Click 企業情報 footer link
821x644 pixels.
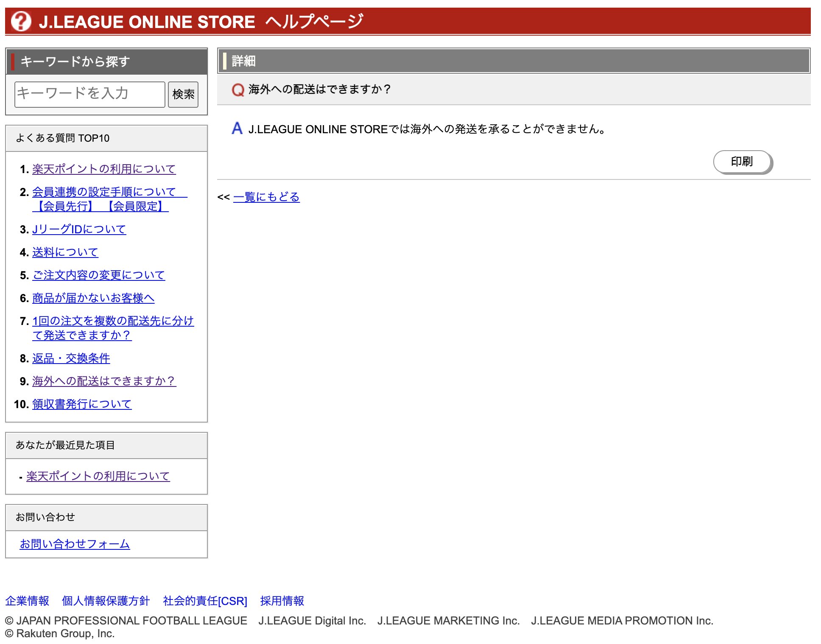(x=27, y=601)
